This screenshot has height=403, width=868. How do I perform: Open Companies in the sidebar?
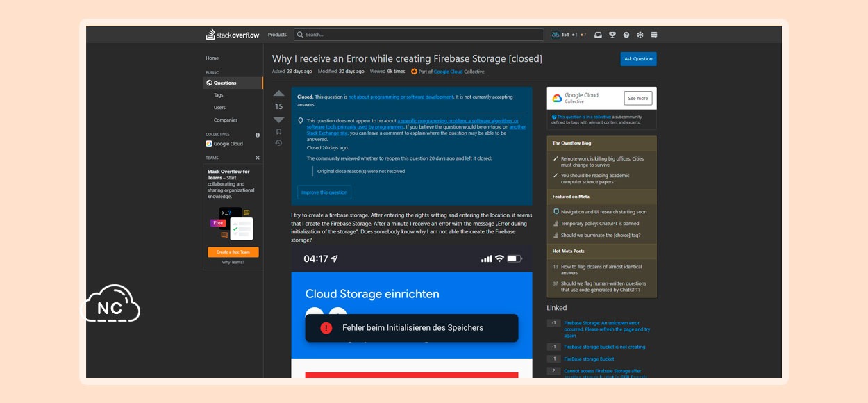click(226, 120)
